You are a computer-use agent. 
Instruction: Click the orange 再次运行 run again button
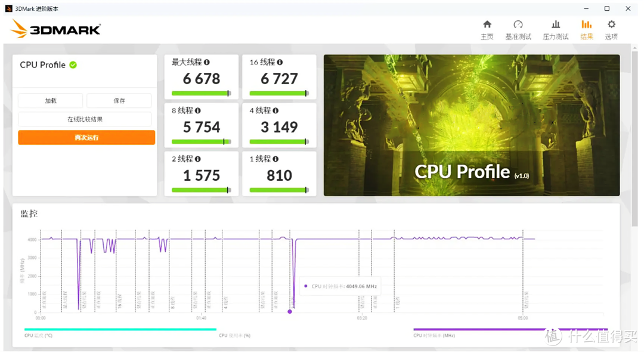pos(86,138)
